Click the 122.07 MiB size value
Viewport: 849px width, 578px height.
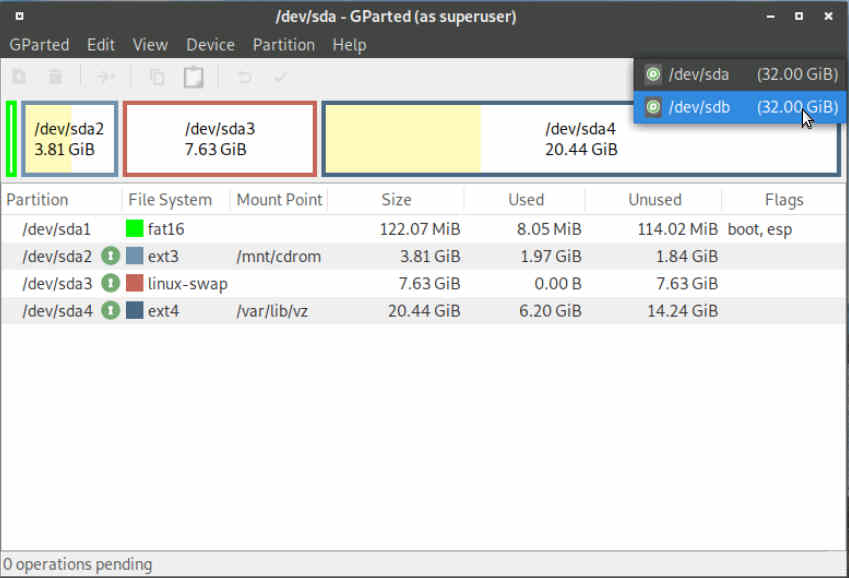point(420,229)
